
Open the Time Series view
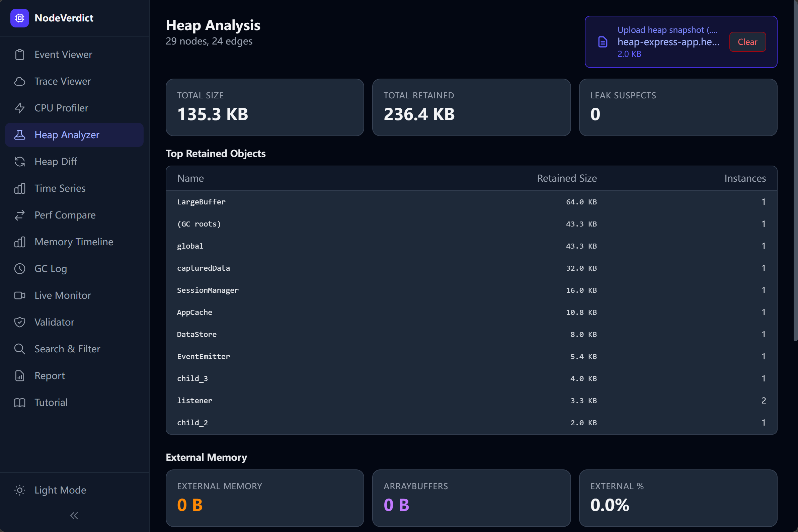[74, 188]
